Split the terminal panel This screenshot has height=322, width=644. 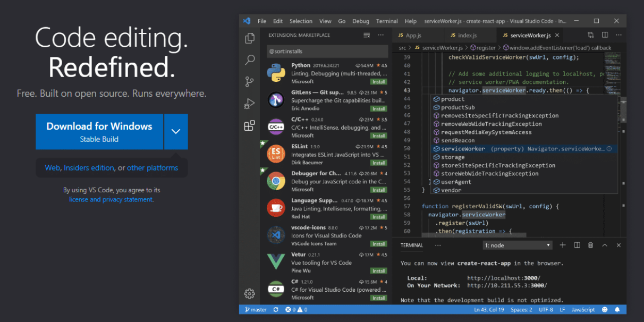pyautogui.click(x=577, y=245)
